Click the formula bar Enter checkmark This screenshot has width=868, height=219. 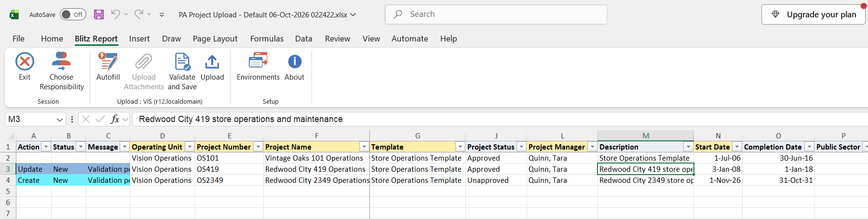click(100, 119)
